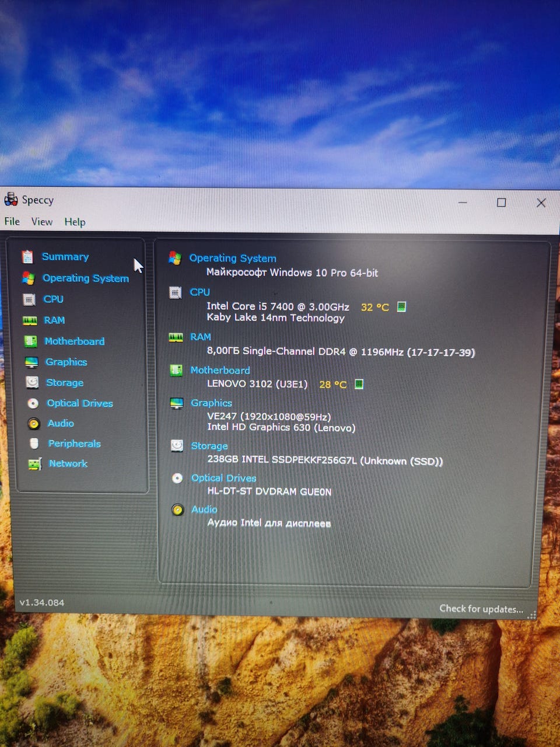The image size is (560, 747).
Task: Click the Windows flag icon beside Operating System heading
Action: pyautogui.click(x=174, y=257)
